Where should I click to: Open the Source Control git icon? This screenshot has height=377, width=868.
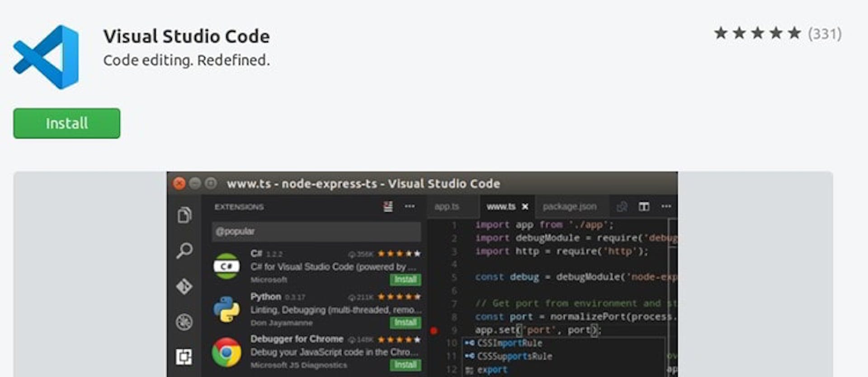pyautogui.click(x=184, y=286)
